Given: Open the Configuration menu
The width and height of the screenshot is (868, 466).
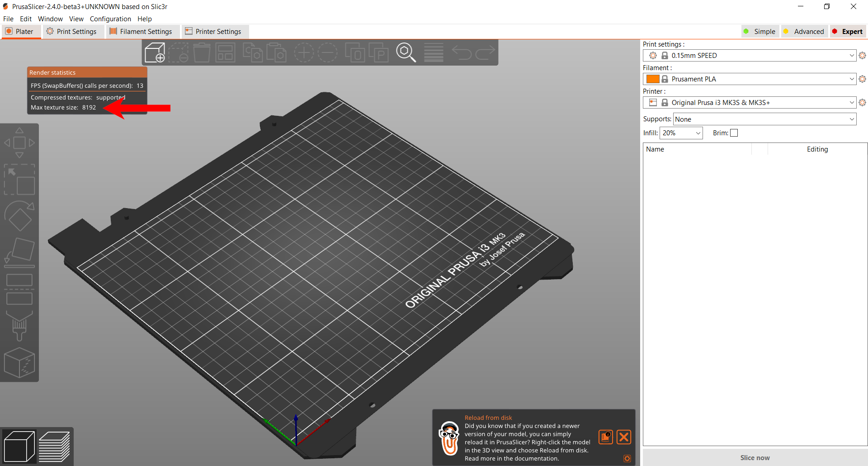Looking at the screenshot, I should point(110,19).
